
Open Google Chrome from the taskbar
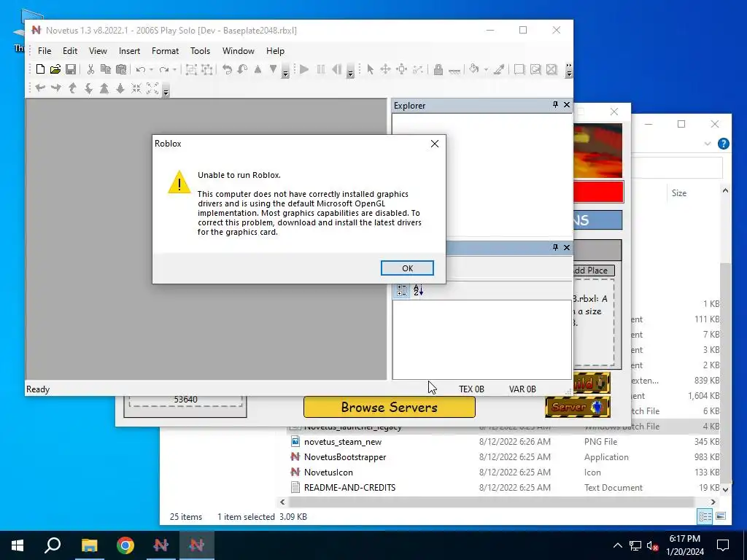pos(125,545)
